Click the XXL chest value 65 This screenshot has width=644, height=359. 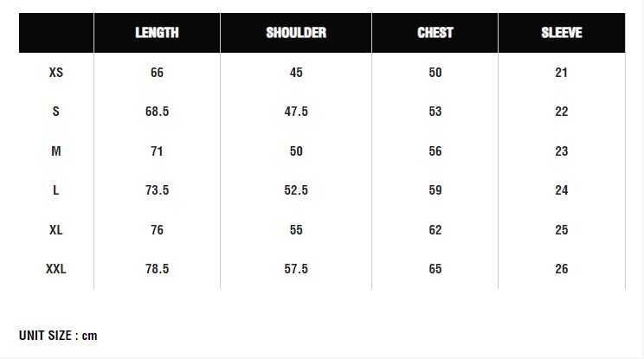[435, 269]
